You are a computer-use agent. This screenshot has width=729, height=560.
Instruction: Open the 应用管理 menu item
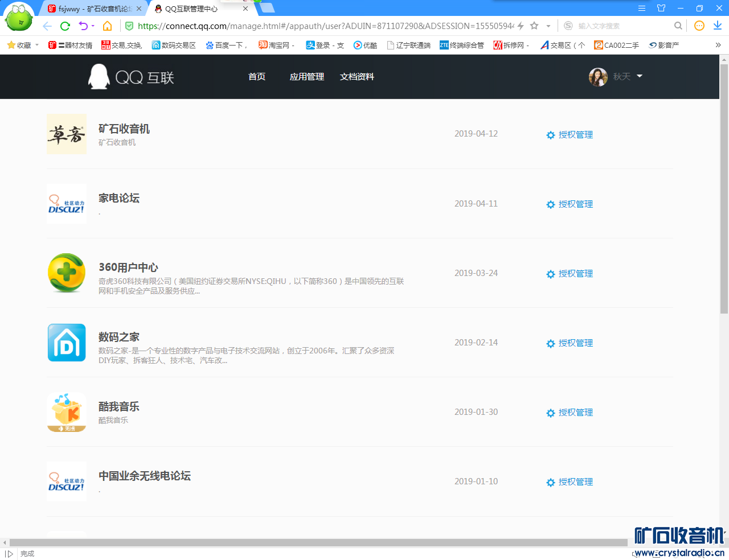306,77
